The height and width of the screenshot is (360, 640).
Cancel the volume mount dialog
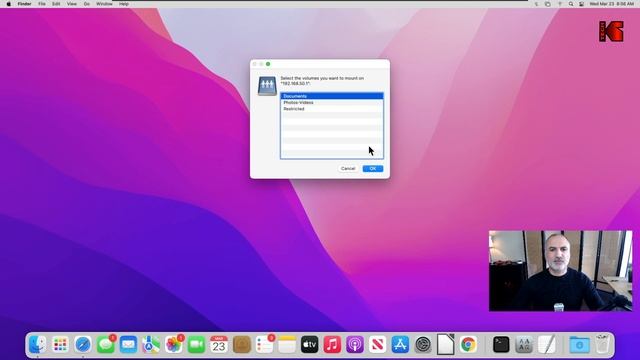(348, 169)
